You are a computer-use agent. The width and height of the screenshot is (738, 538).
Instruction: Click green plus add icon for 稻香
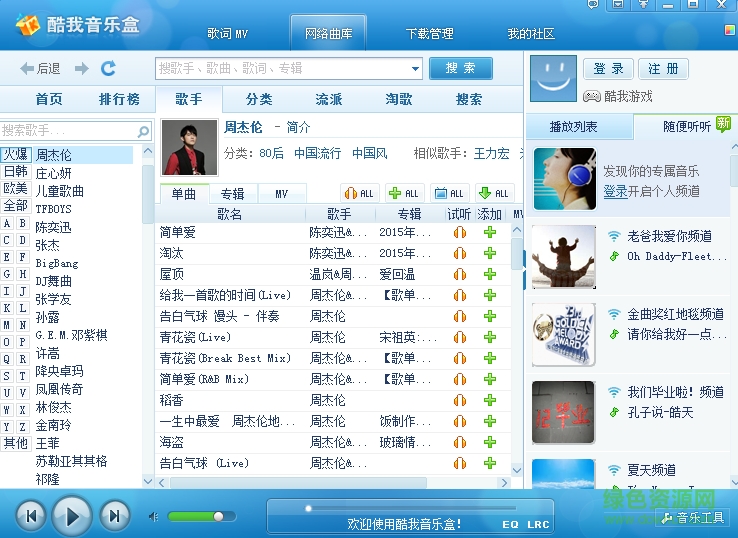(x=490, y=400)
